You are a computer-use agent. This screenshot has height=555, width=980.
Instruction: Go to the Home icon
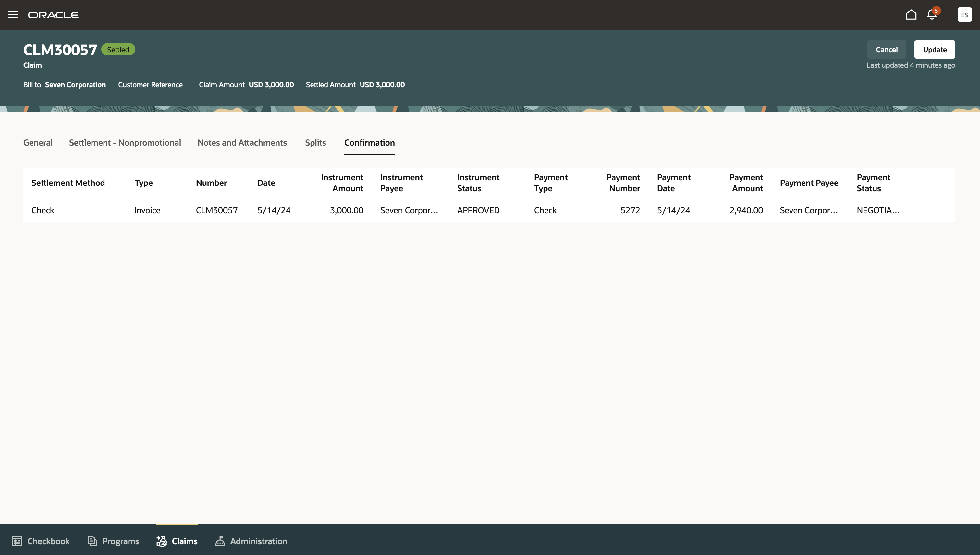tap(911, 15)
